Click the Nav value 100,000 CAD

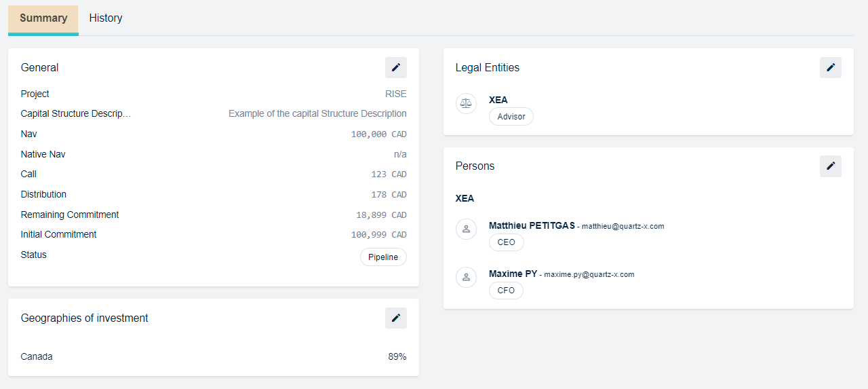point(378,134)
